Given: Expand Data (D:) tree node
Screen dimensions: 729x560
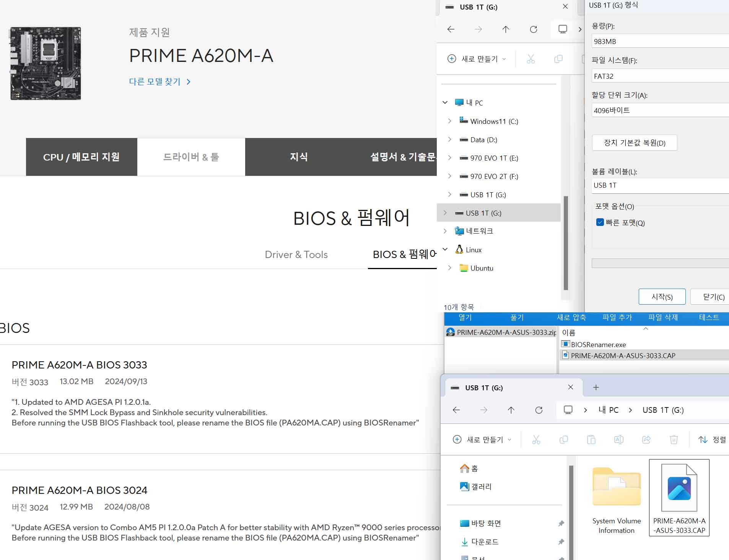Looking at the screenshot, I should (x=450, y=139).
